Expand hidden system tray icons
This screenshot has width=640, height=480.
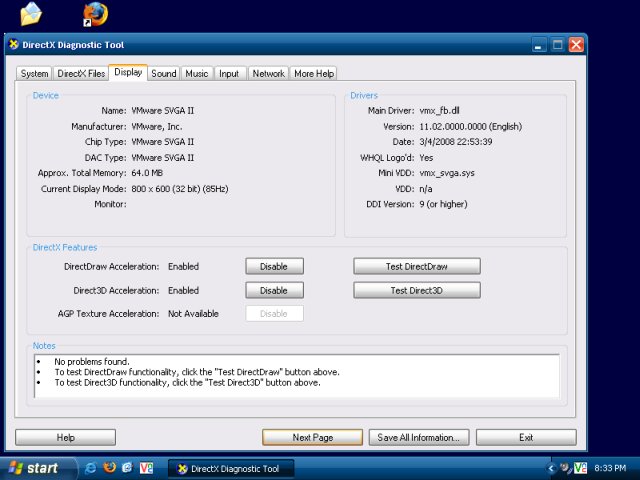point(551,468)
